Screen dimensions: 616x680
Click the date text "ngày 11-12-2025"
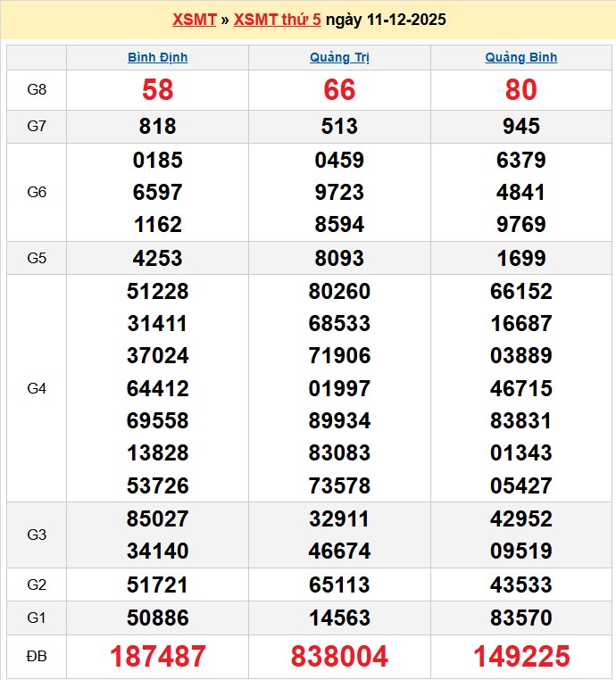tap(386, 20)
